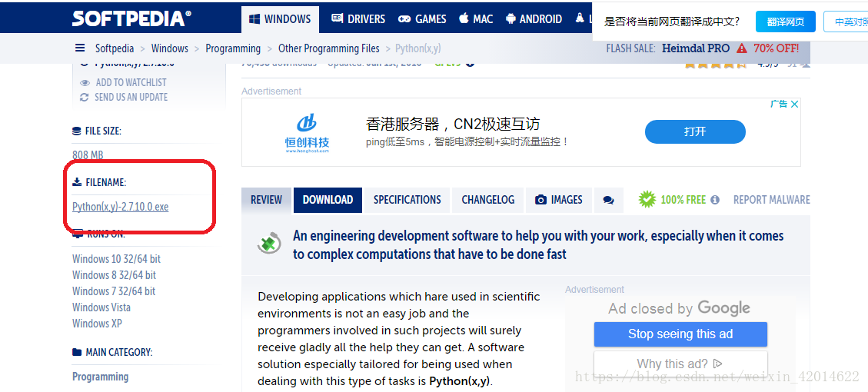Switch to the DOWNLOAD tab
Viewport: 868px width, 392px height.
(x=328, y=200)
